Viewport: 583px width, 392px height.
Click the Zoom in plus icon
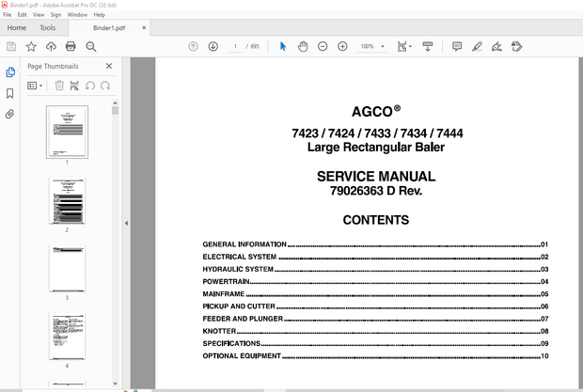tap(342, 46)
